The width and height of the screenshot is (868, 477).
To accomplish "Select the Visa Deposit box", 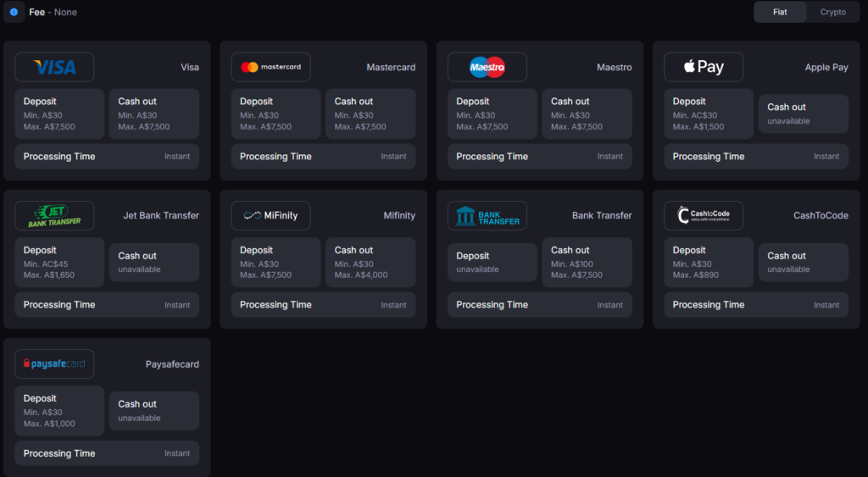I will pyautogui.click(x=59, y=114).
